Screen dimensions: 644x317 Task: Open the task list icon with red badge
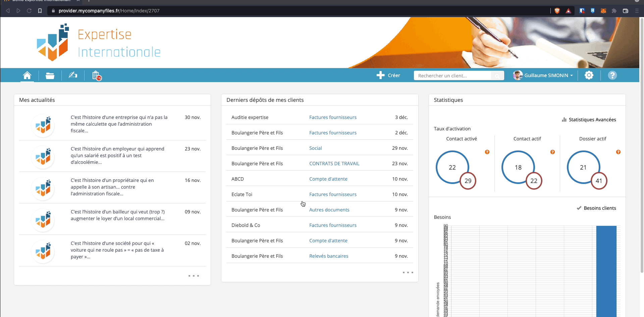pyautogui.click(x=96, y=76)
